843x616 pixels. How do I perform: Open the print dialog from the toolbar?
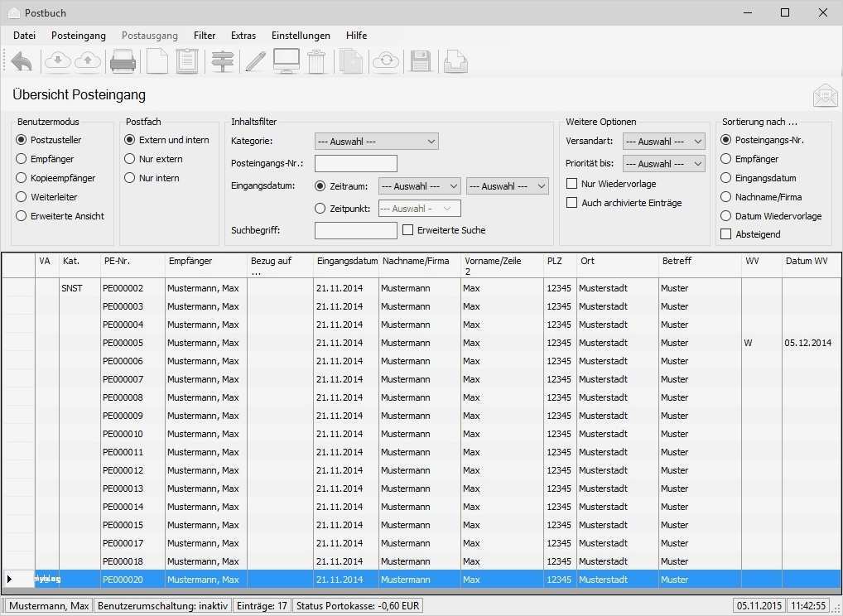tap(123, 60)
